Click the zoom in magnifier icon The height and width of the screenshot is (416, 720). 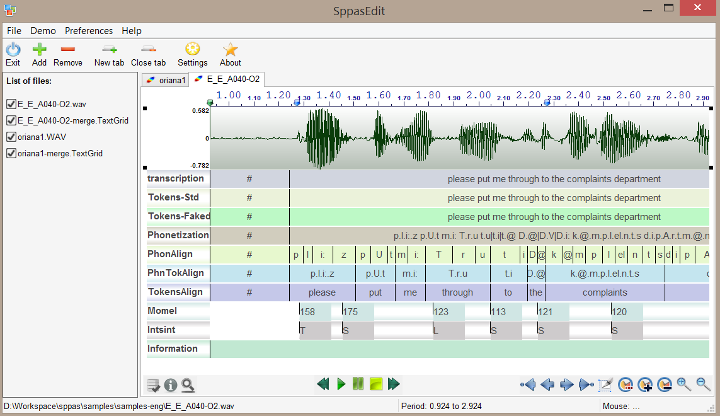(x=684, y=384)
